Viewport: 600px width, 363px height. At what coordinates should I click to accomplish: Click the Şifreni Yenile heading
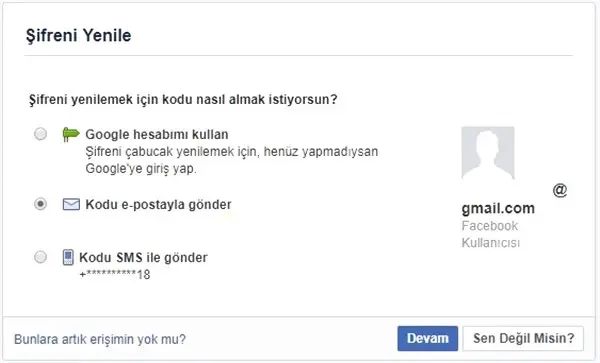coord(79,35)
